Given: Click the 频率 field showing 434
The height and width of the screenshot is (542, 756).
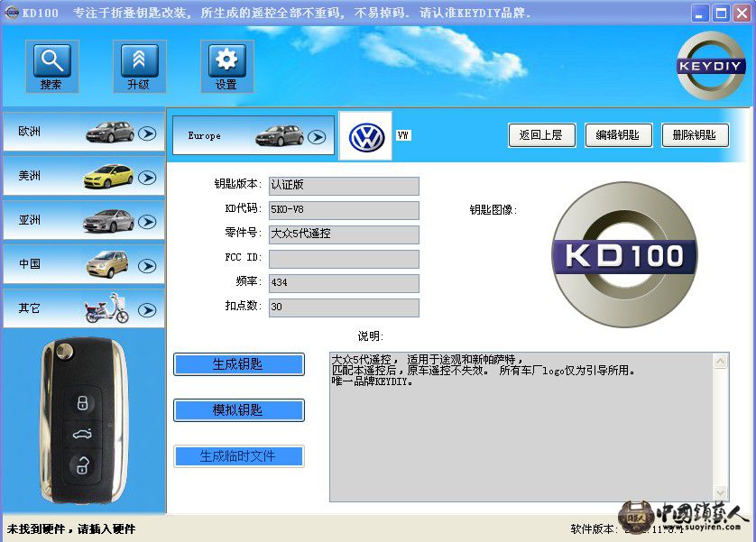Looking at the screenshot, I should pyautogui.click(x=344, y=283).
